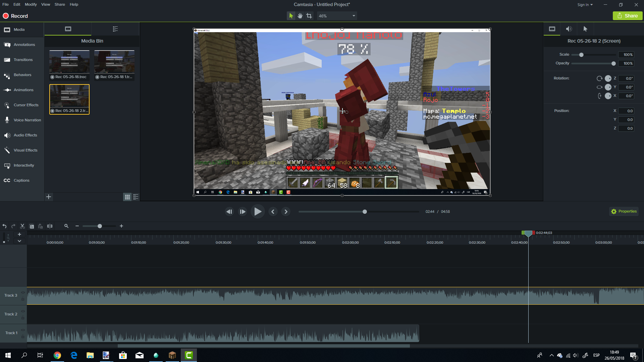Enable the Crop mode tool

click(309, 16)
